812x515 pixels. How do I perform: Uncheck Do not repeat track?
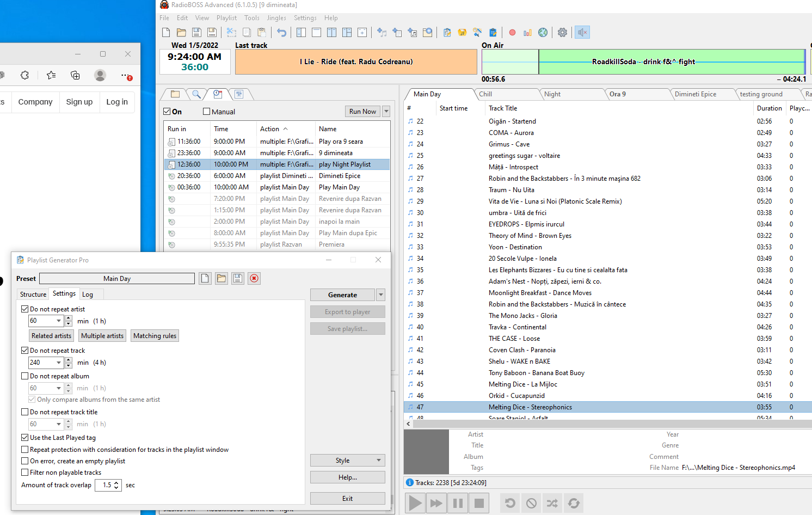coord(25,351)
